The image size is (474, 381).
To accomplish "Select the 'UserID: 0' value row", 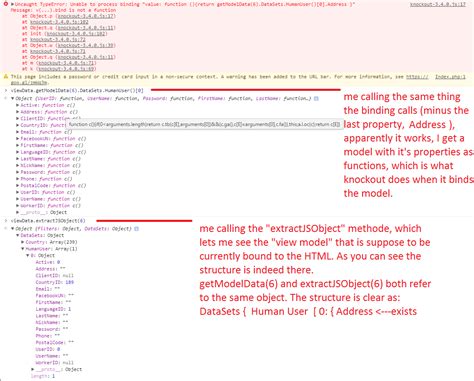I will 48,349.
